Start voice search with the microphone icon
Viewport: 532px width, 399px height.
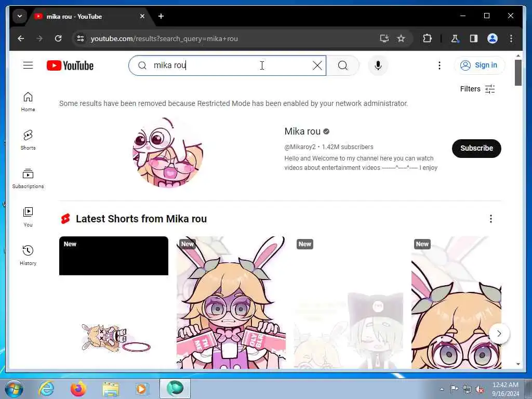(378, 65)
